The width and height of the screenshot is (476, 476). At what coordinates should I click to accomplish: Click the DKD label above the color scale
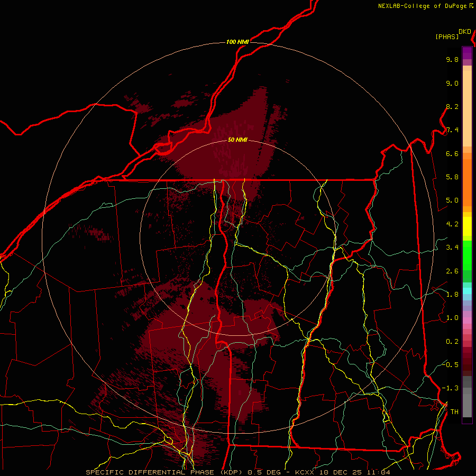click(x=465, y=32)
